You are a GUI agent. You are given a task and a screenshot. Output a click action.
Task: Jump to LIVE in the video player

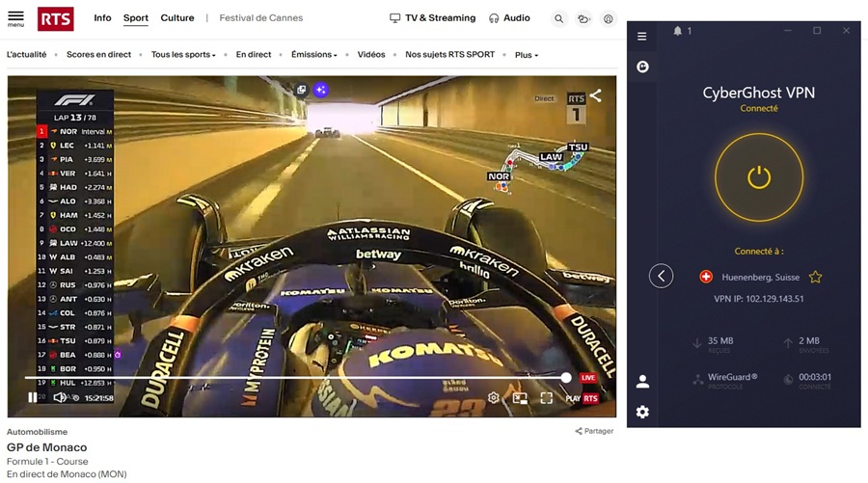click(588, 377)
